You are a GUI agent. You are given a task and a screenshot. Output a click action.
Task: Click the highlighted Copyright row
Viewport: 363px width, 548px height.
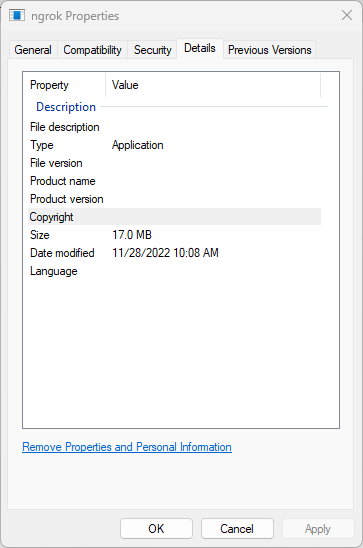(x=174, y=217)
